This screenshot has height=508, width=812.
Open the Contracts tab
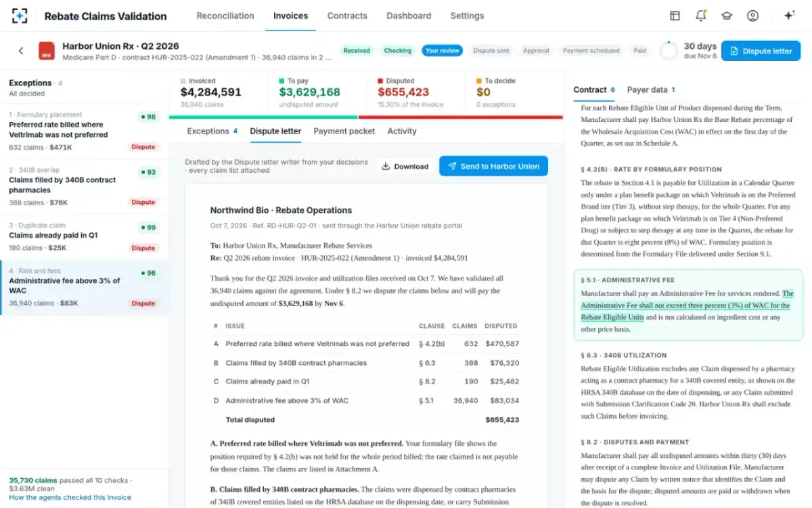347,16
